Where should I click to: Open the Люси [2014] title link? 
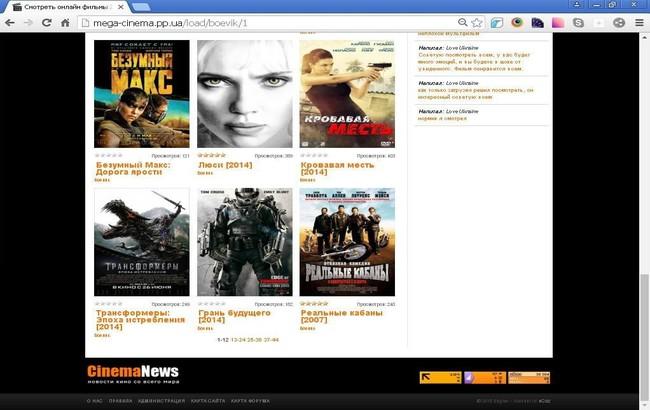(225, 164)
